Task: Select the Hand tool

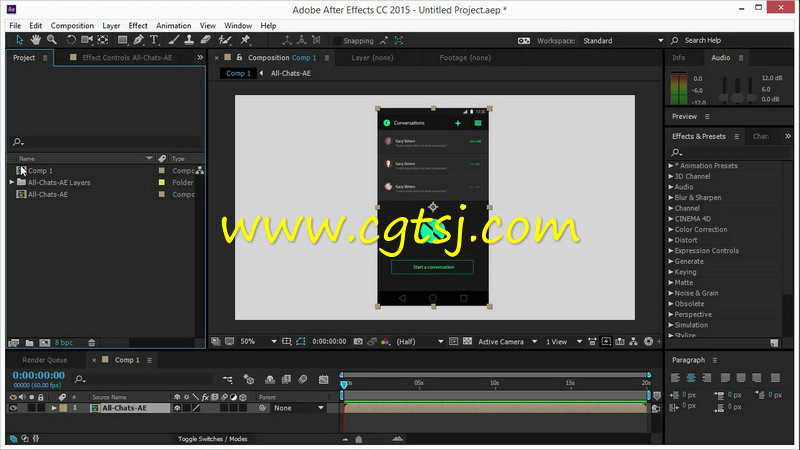Action: pos(35,40)
